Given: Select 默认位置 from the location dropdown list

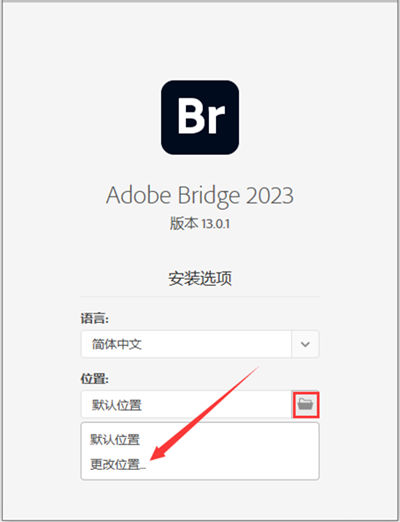Looking at the screenshot, I should click(115, 439).
